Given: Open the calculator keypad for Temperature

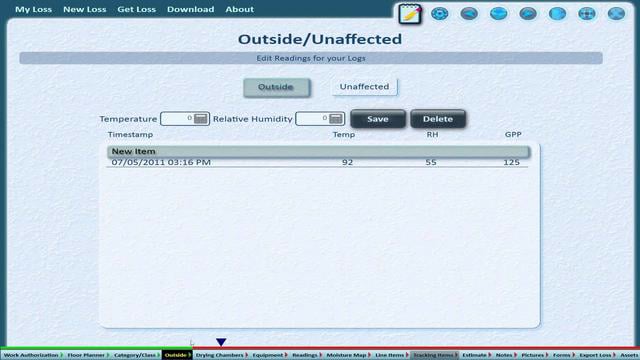Looking at the screenshot, I should click(200, 119).
